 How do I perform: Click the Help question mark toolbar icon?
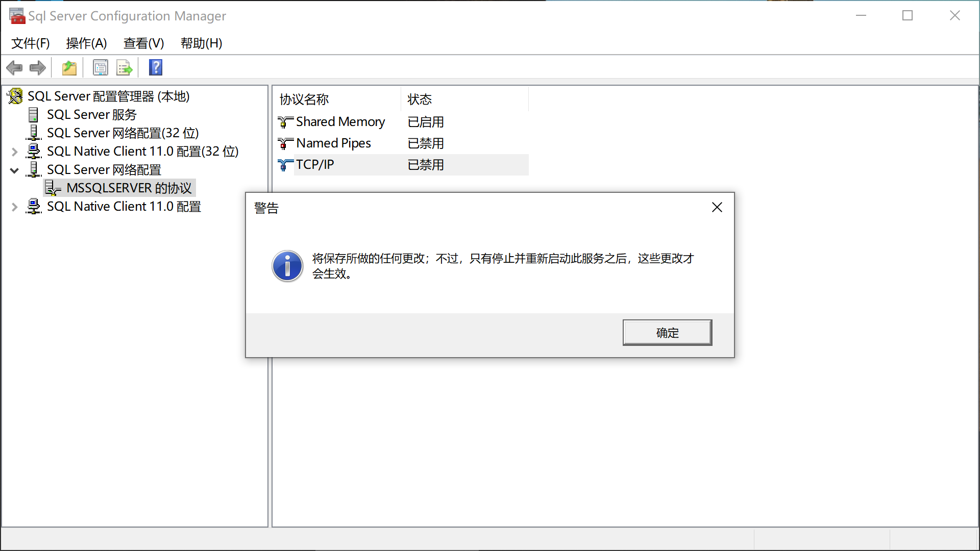156,67
